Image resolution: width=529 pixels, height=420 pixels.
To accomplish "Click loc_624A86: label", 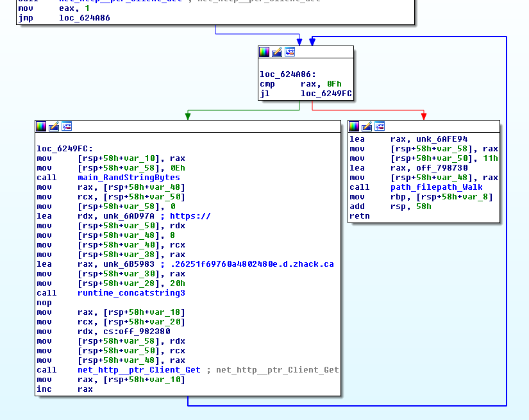I will coord(288,74).
